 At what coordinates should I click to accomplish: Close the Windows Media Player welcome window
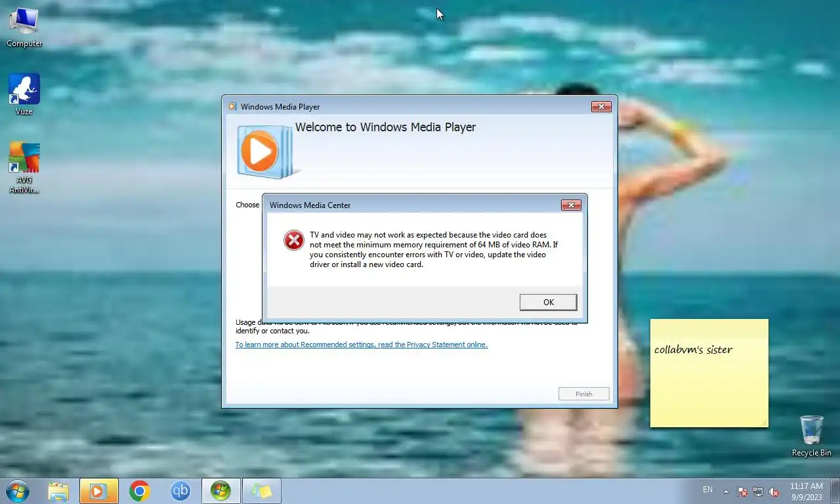click(601, 106)
